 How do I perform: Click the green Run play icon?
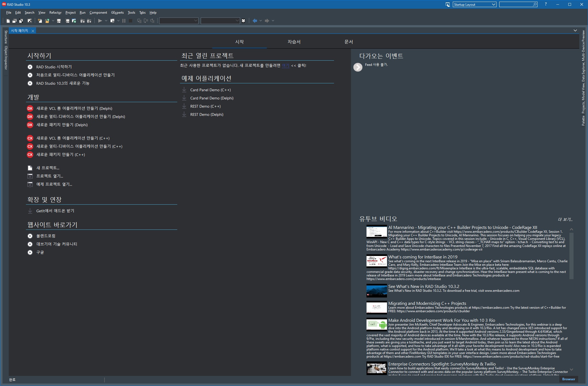point(100,21)
